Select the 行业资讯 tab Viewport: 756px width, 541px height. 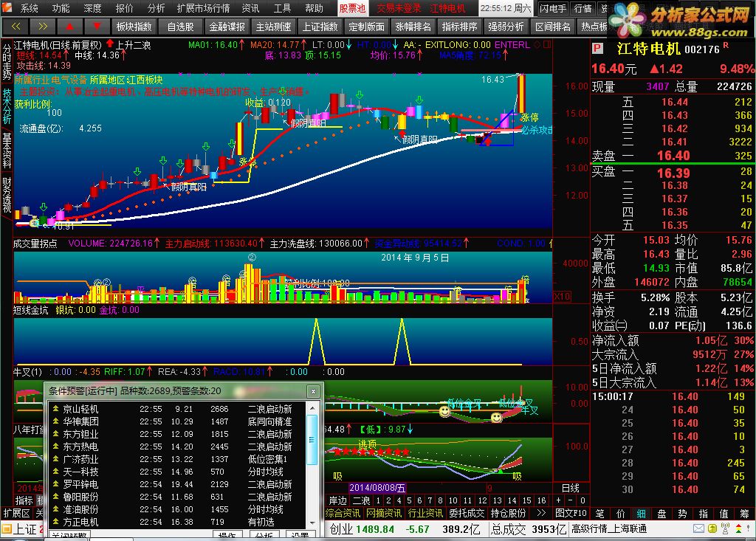point(425,514)
